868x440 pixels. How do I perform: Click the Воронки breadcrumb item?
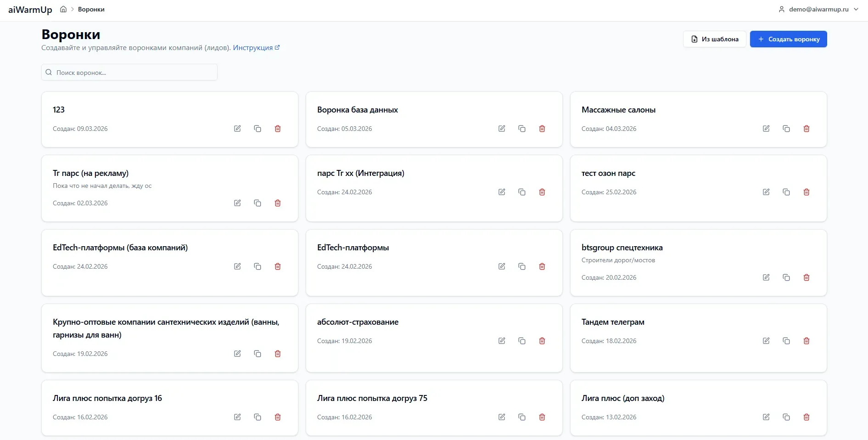point(91,9)
